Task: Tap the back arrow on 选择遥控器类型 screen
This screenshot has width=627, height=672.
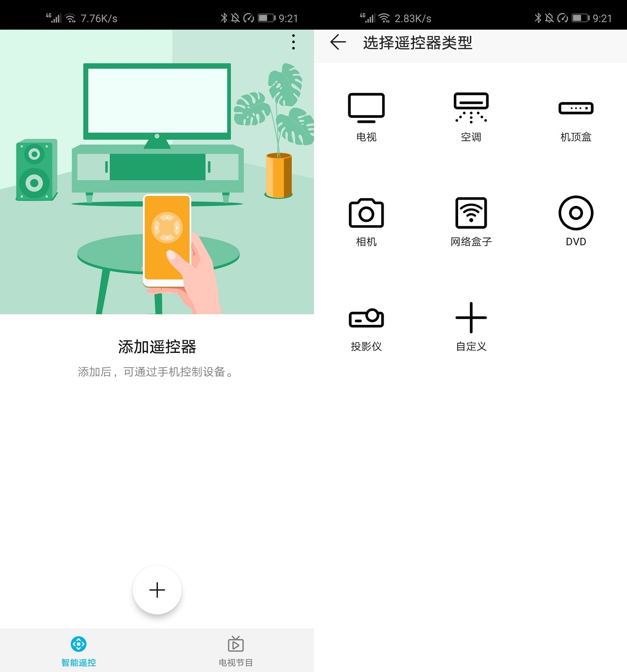Action: pyautogui.click(x=337, y=43)
